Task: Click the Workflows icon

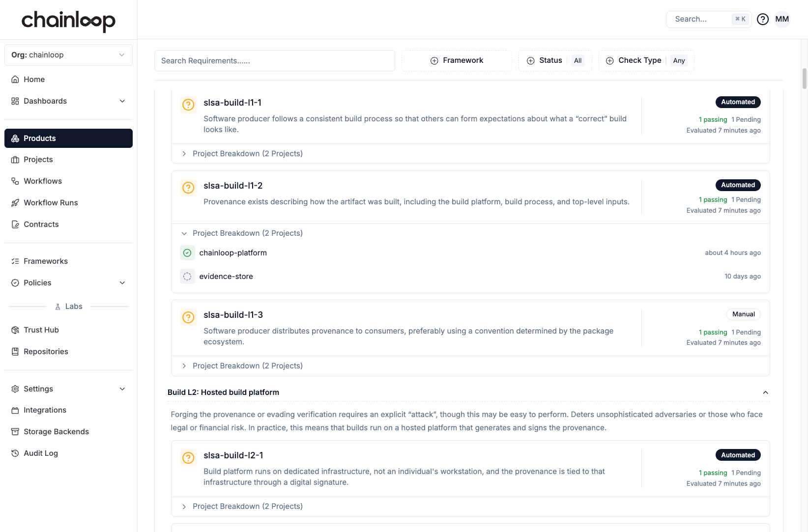Action: point(15,181)
